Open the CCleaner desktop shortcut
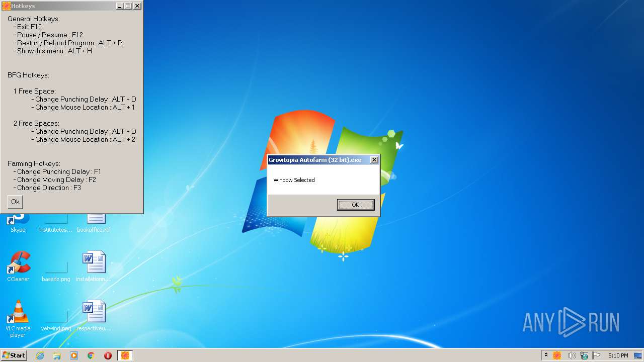 pyautogui.click(x=18, y=267)
